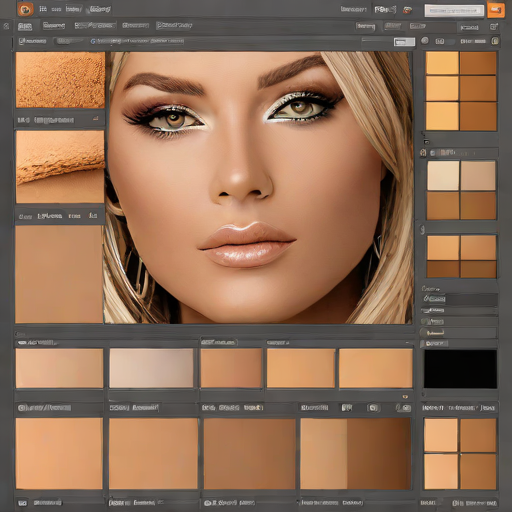Choose the two-tone split swatch in the bottom row
This screenshot has height=512, width=512.
355,454
